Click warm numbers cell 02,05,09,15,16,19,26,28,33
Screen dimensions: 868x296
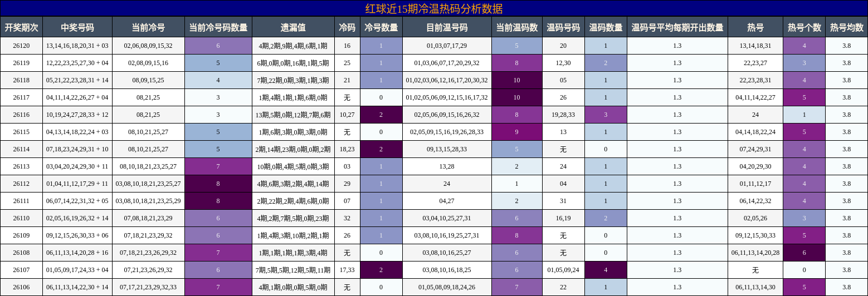click(447, 132)
